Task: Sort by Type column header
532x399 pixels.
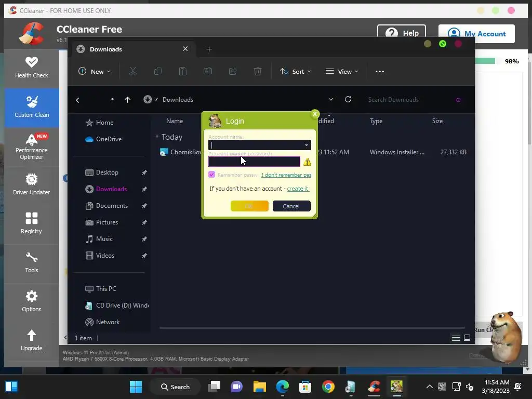Action: (x=376, y=121)
